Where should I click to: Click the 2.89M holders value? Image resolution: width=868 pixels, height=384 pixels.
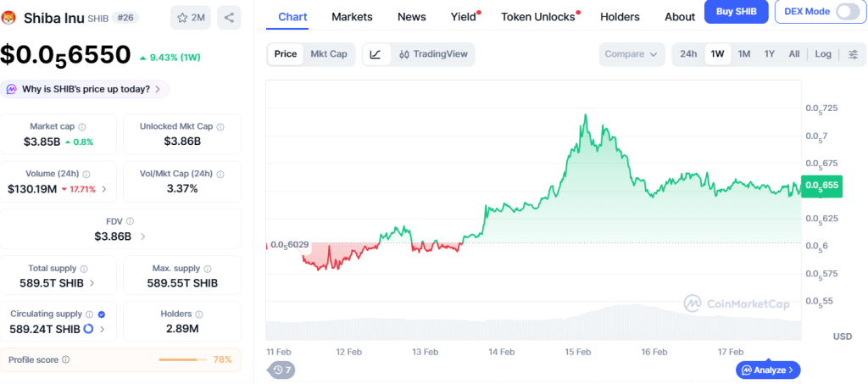coord(182,329)
